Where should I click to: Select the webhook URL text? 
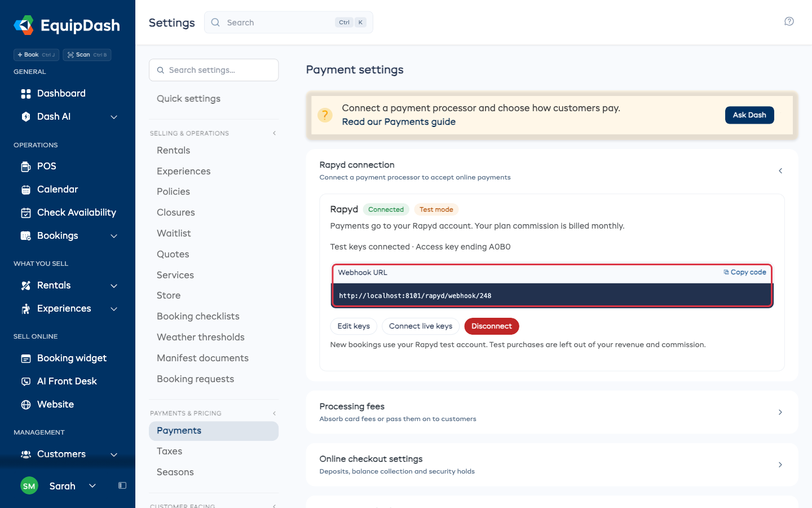click(415, 296)
